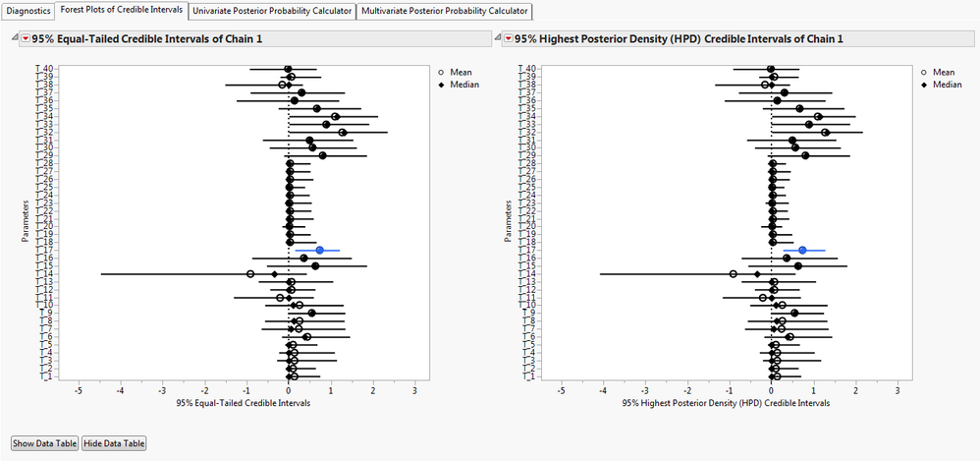Click the T_34 point in HPD plot

click(x=818, y=116)
